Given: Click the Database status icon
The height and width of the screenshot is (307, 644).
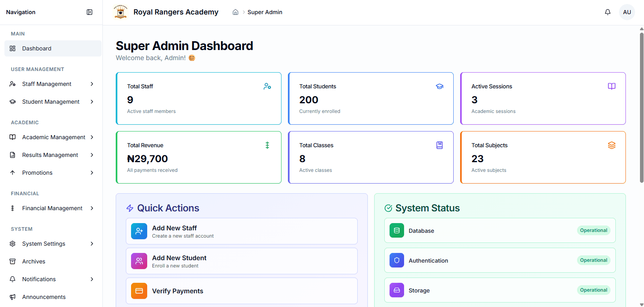Looking at the screenshot, I should coord(397,230).
